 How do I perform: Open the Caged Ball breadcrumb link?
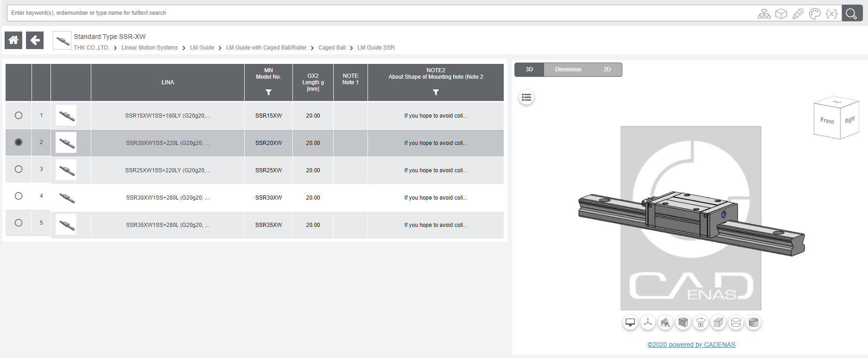click(x=332, y=48)
